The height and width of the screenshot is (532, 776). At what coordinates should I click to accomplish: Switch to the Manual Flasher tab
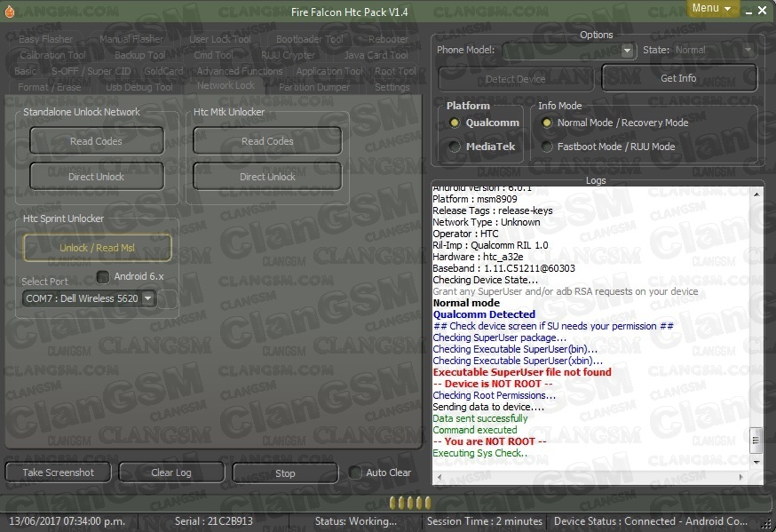coord(131,39)
